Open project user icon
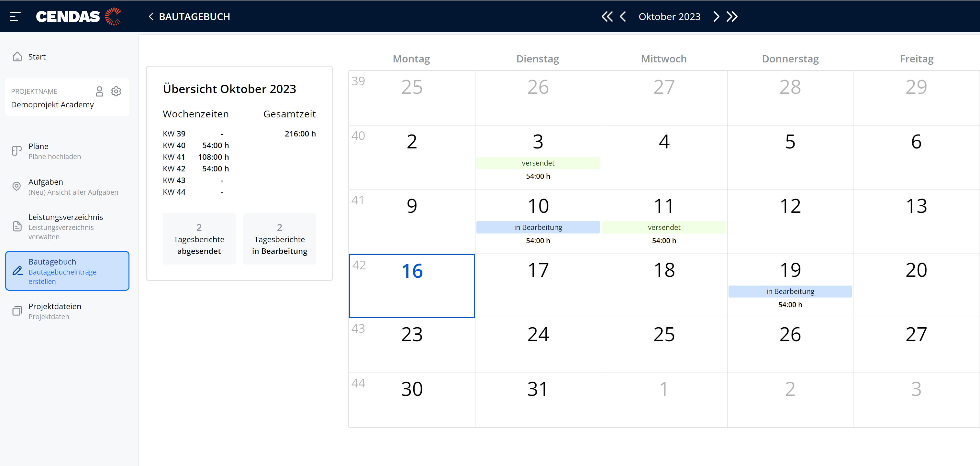980x466 pixels. click(99, 91)
